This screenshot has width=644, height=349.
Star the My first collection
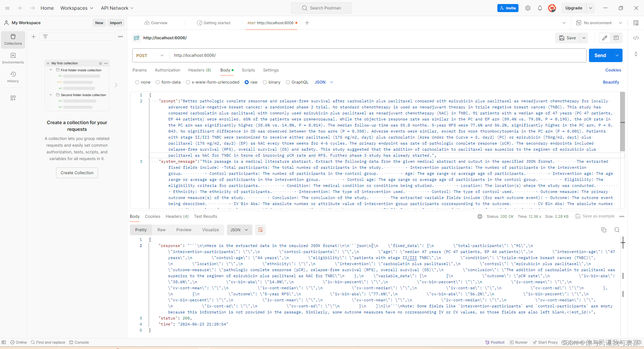click(100, 63)
